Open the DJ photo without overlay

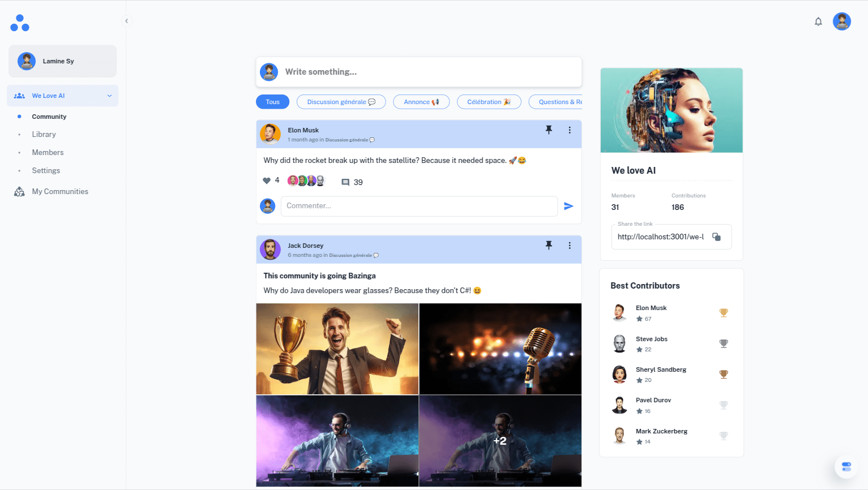[337, 441]
